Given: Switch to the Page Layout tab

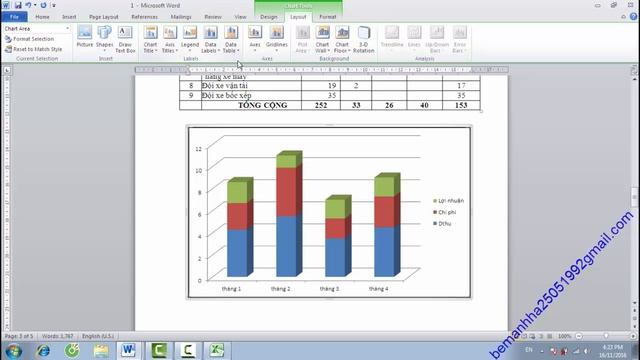Looking at the screenshot, I should pos(104,17).
